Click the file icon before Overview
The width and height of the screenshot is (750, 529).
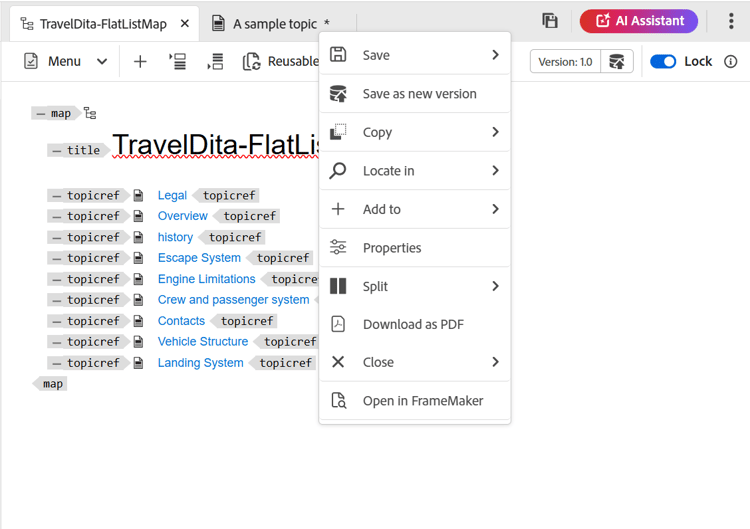[138, 216]
